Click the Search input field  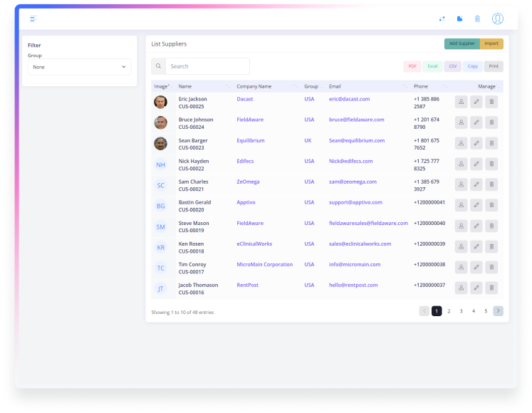pos(207,66)
